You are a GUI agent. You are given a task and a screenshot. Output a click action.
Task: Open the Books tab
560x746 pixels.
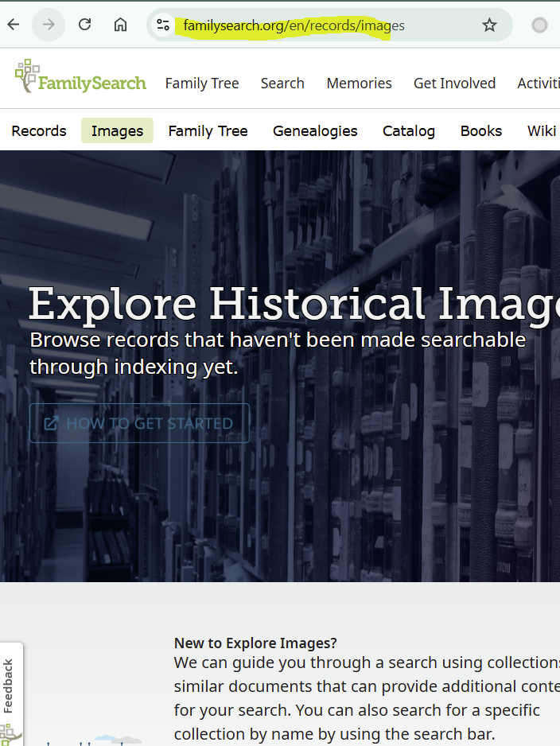[481, 131]
